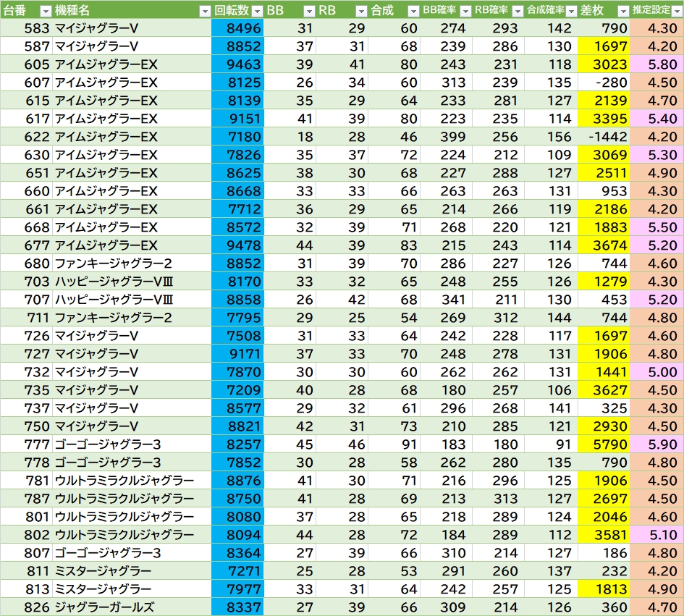The width and height of the screenshot is (684, 616).
Task: Click the 703 ハッピージャグラーVⅢ name cell
Action: pyautogui.click(x=132, y=282)
